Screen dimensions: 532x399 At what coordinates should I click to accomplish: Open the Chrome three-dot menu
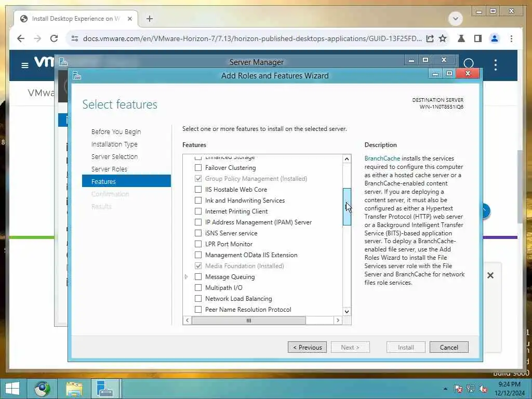[511, 38]
